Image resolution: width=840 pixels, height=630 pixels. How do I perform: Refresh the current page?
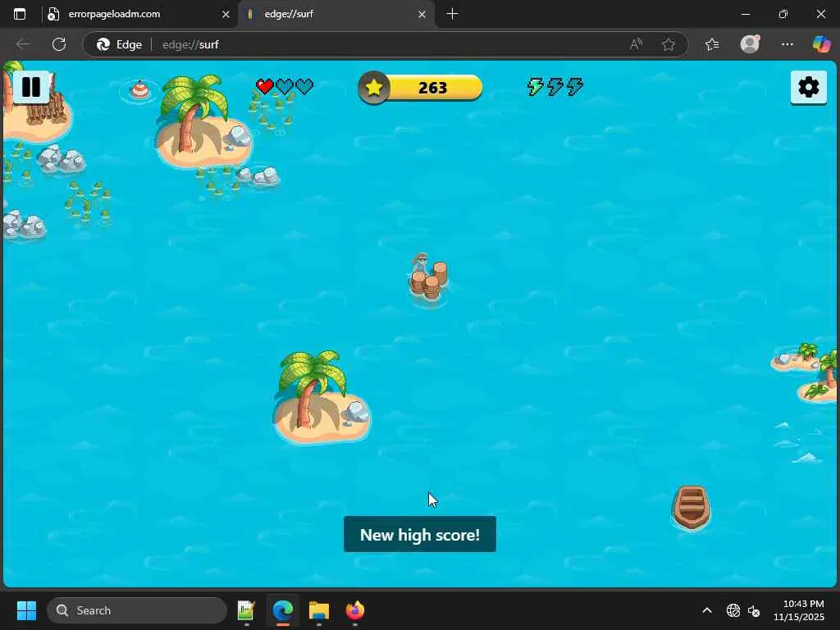pos(59,44)
